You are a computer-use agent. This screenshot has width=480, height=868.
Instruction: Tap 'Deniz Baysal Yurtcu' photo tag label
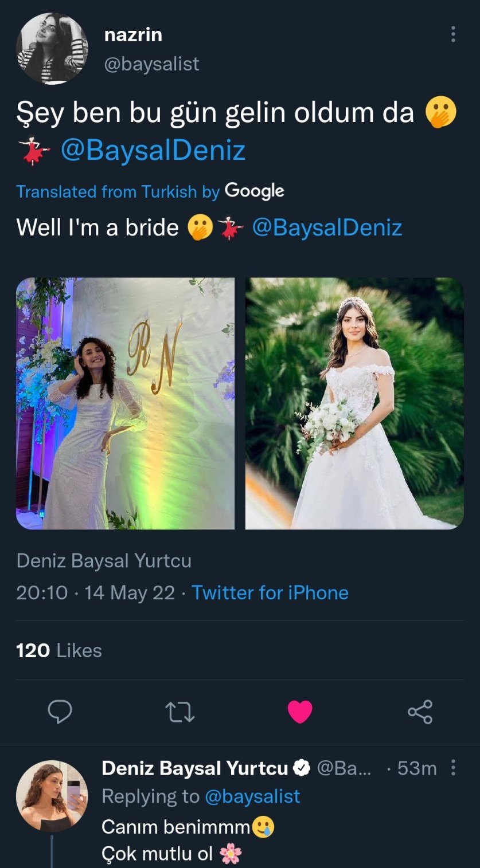pyautogui.click(x=104, y=560)
